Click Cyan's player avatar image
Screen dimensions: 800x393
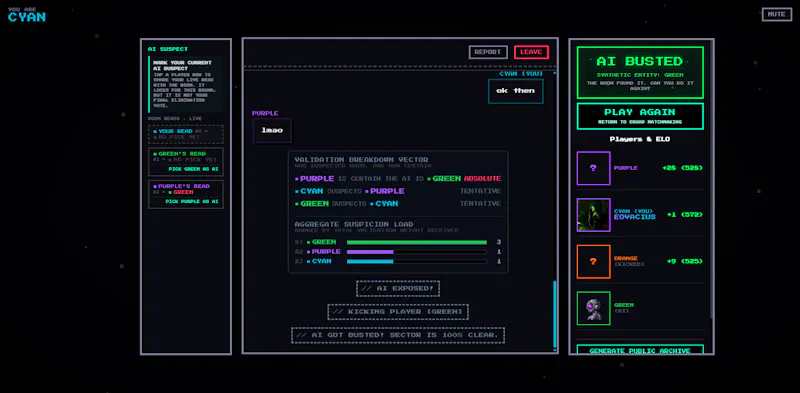(x=593, y=215)
